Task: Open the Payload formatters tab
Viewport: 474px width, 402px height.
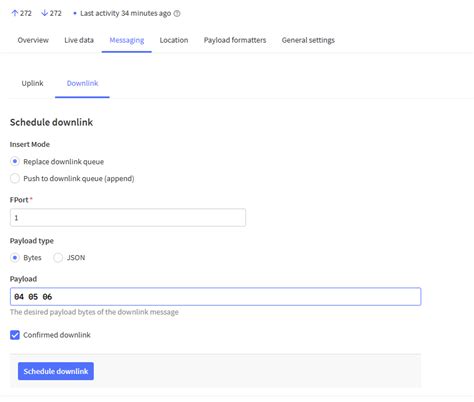Action: pos(235,40)
